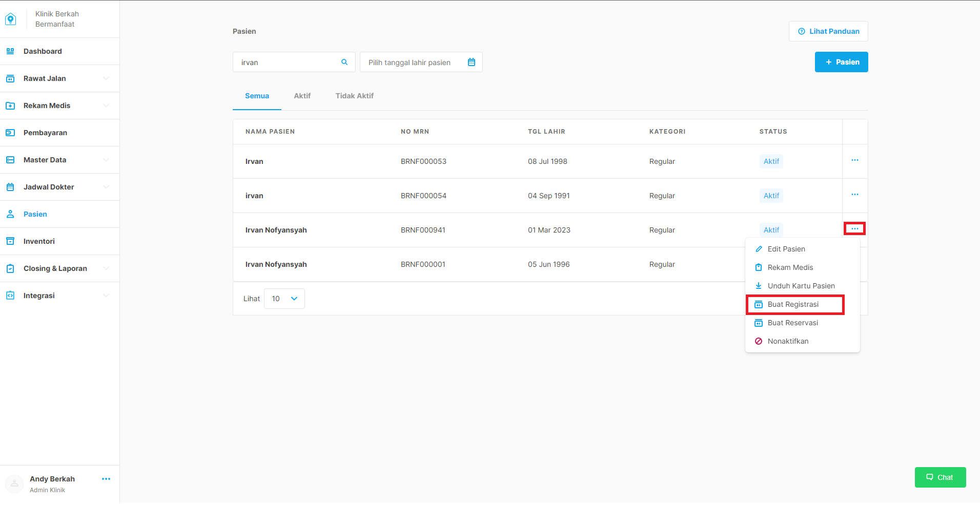Viewport: 980px width, 505px height.
Task: Open Inventori page label
Action: point(39,241)
